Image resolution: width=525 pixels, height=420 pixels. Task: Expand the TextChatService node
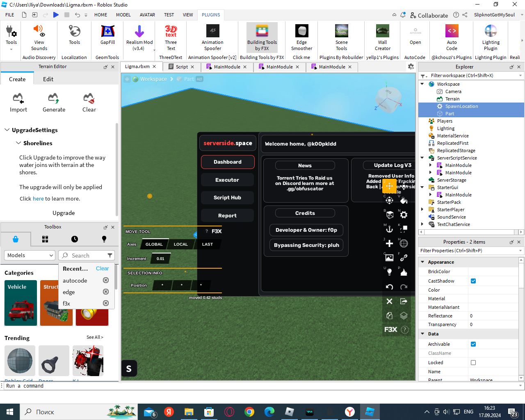click(x=422, y=224)
